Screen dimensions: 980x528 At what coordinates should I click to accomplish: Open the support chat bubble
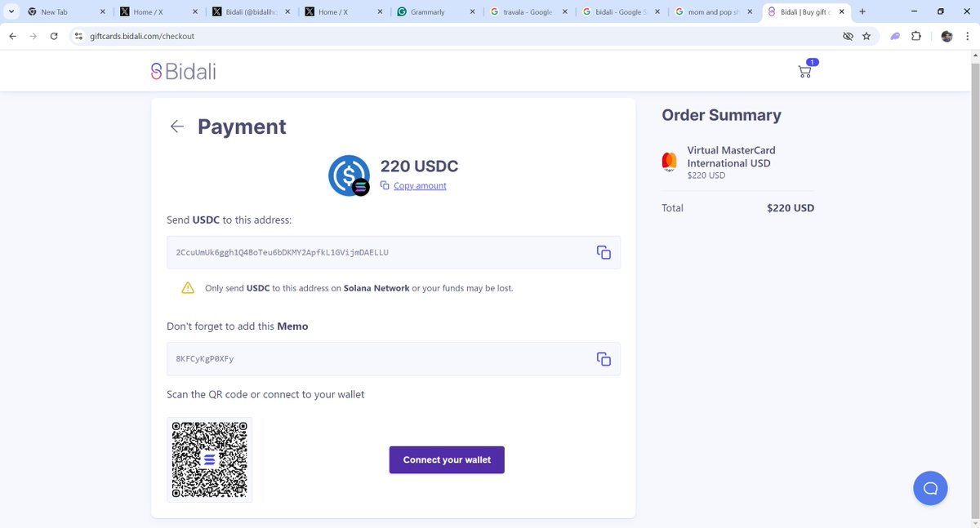[930, 488]
